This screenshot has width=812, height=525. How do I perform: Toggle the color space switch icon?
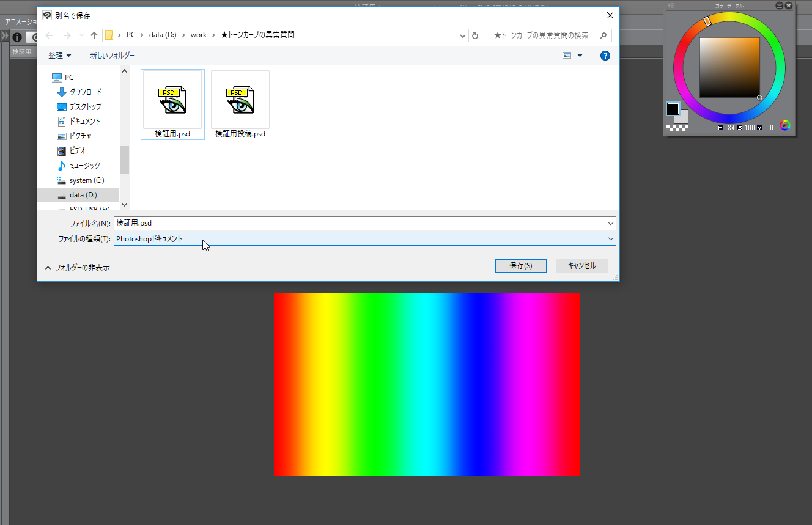784,125
